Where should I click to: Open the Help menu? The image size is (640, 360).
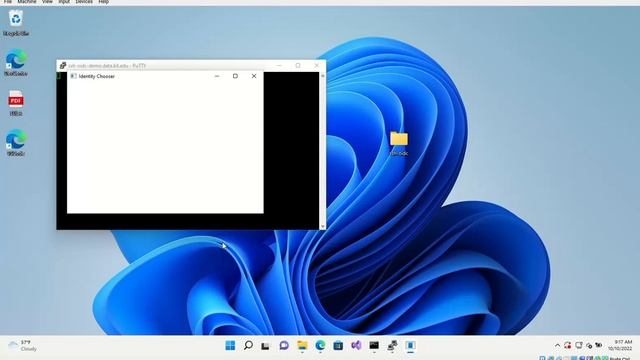pyautogui.click(x=104, y=2)
